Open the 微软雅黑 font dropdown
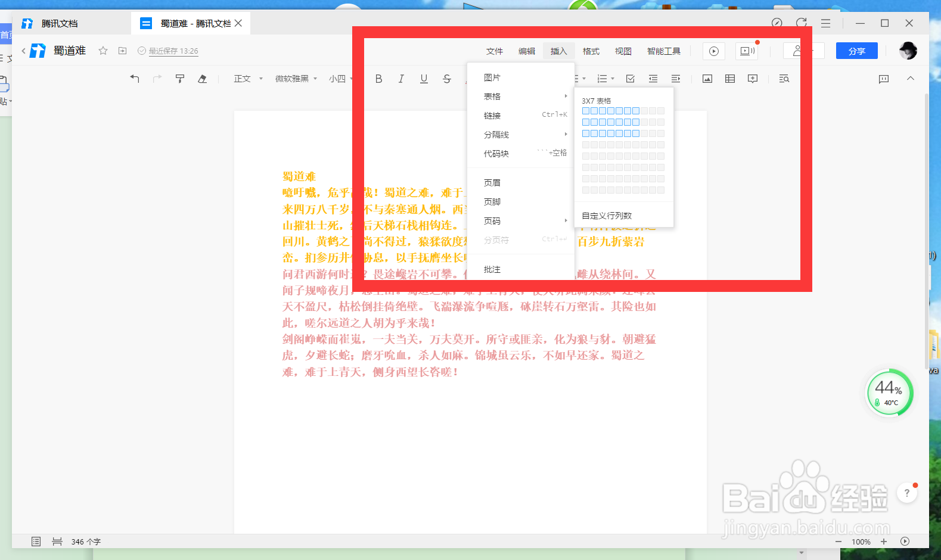The width and height of the screenshot is (941, 560). [x=296, y=79]
